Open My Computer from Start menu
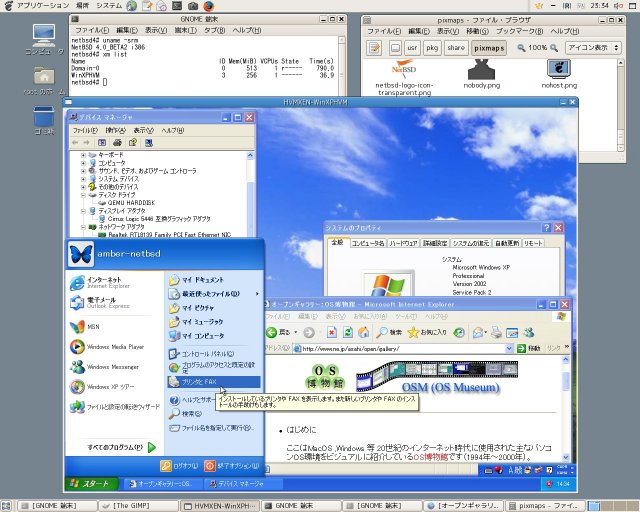This screenshot has height=512, width=640. click(x=197, y=336)
